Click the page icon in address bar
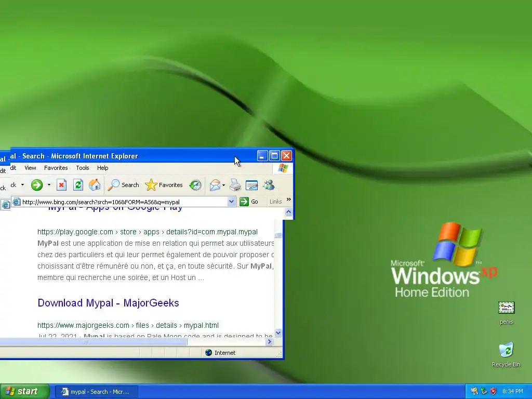The width and height of the screenshot is (532, 399). (16, 202)
